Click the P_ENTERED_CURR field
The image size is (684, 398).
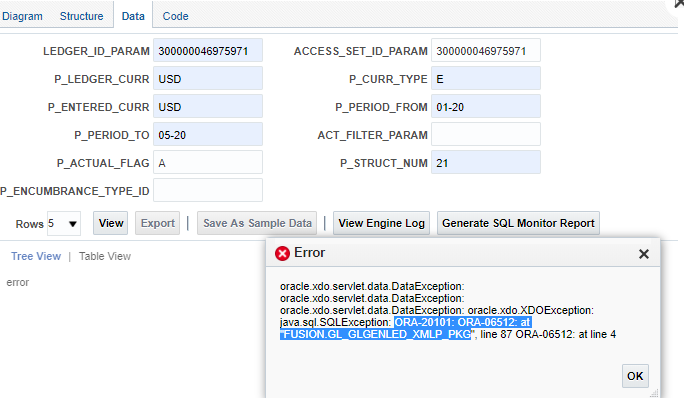point(208,106)
